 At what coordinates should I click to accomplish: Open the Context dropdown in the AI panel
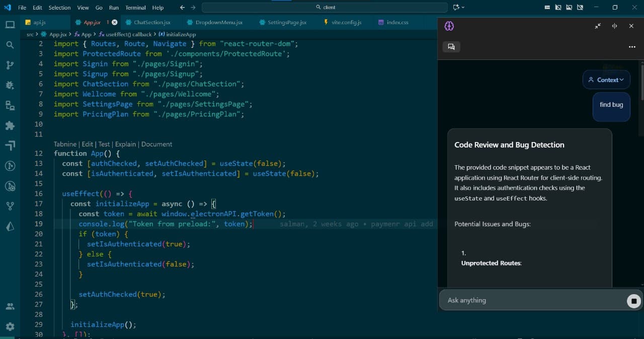pos(606,80)
